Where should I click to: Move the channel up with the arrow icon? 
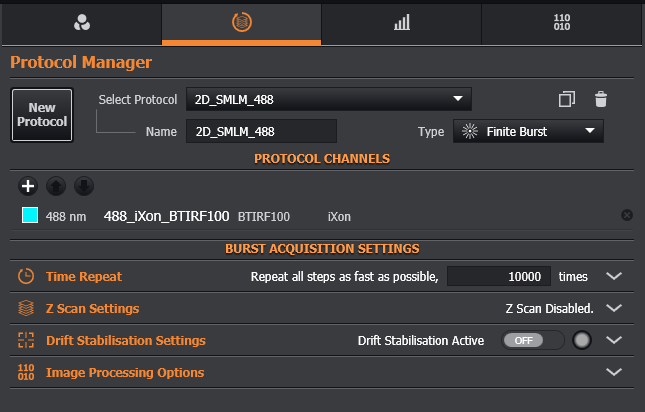[x=57, y=185]
